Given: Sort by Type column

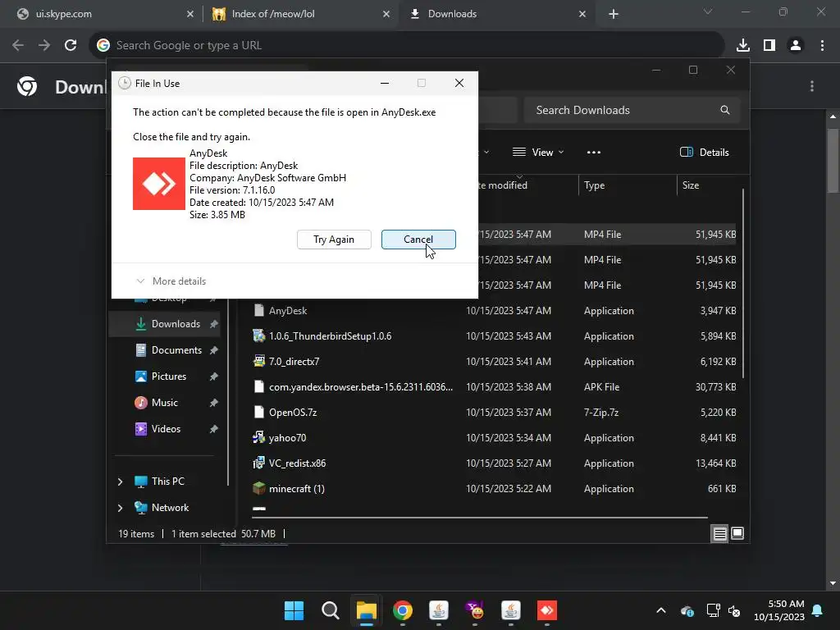Looking at the screenshot, I should (594, 185).
